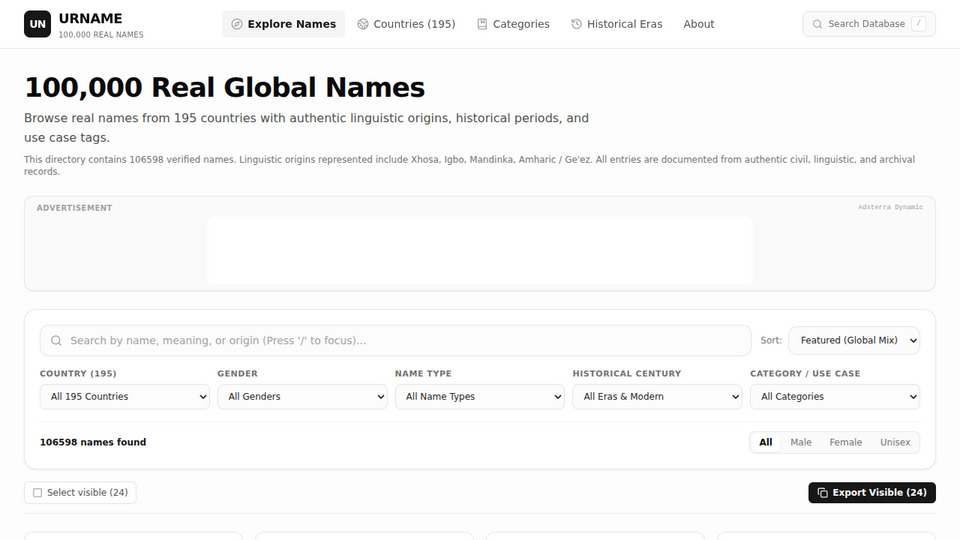This screenshot has width=960, height=540.
Task: Click the advertisement banner area
Action: (x=480, y=250)
